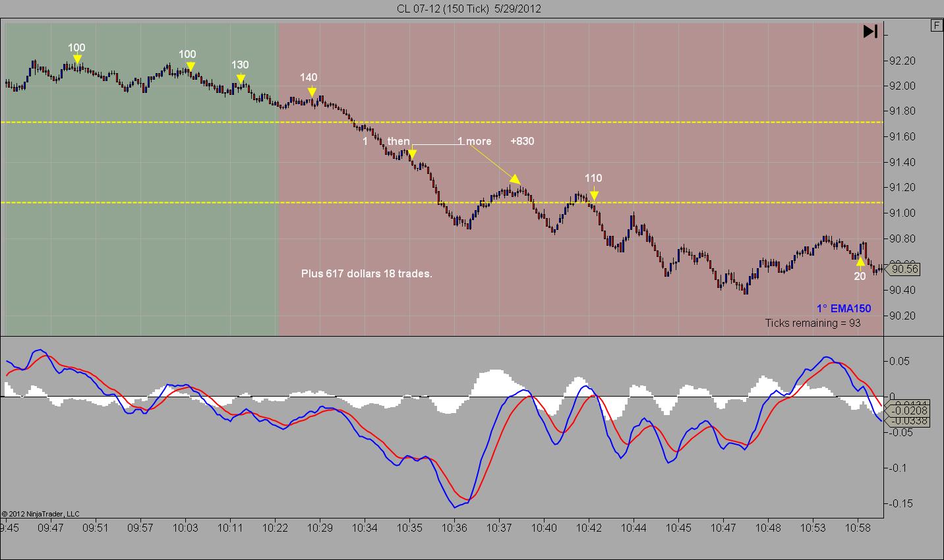Select the lower yellow dashed horizontal line
Image resolution: width=944 pixels, height=560 pixels.
tap(441, 202)
